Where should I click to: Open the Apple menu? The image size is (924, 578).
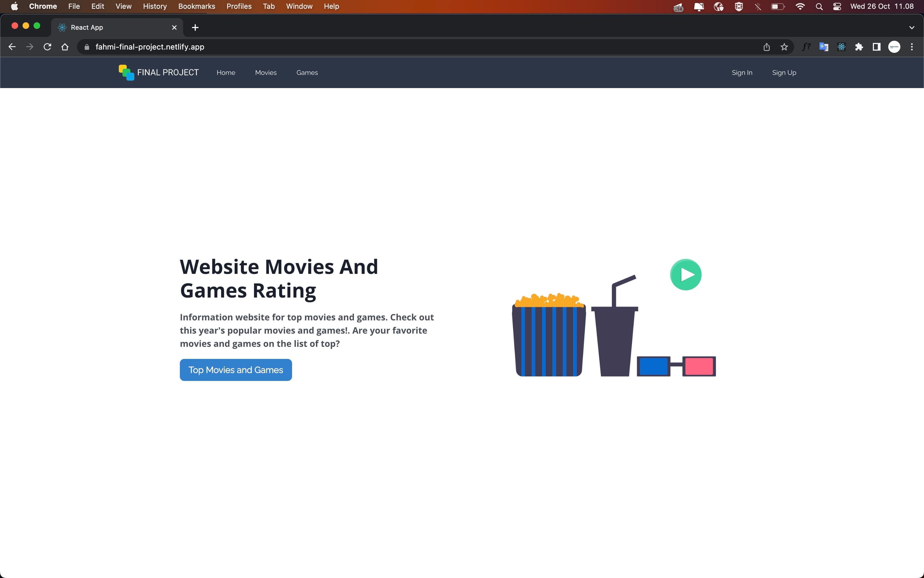click(14, 7)
